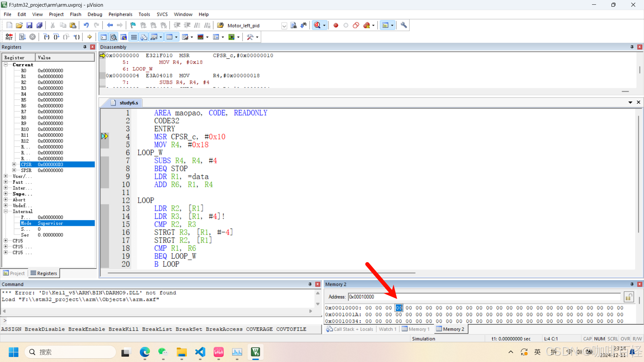Click the Insert Breakpoint red dot icon
The width and height of the screenshot is (644, 362).
point(336,25)
